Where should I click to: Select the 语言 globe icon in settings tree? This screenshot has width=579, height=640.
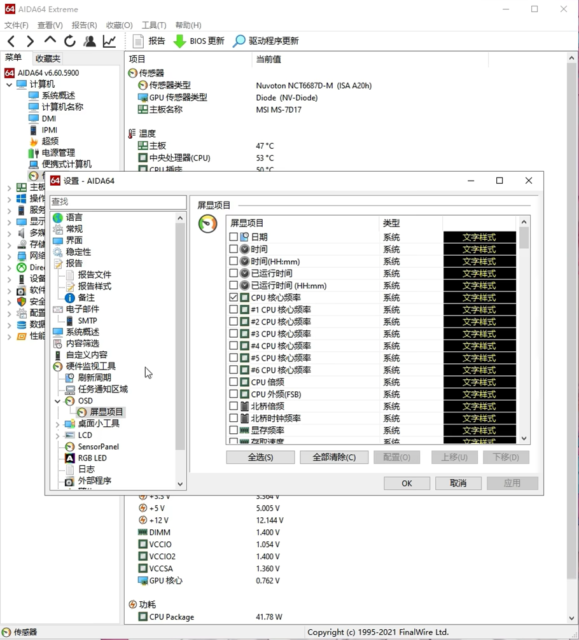coord(58,218)
